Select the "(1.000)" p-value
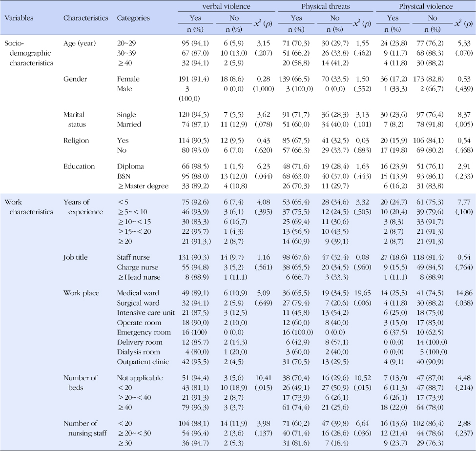 [x=264, y=89]
